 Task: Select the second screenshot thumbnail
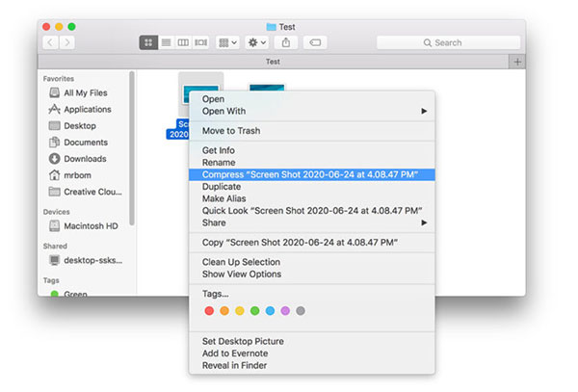(x=267, y=88)
